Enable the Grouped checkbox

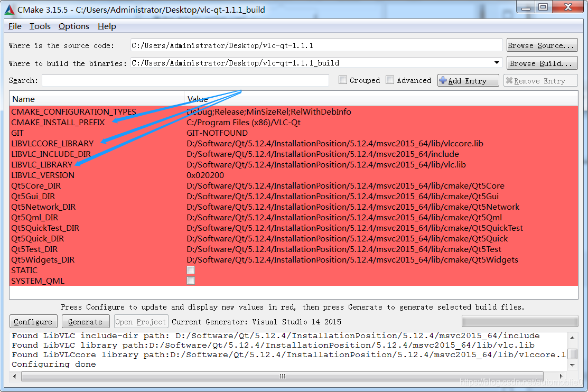[342, 80]
